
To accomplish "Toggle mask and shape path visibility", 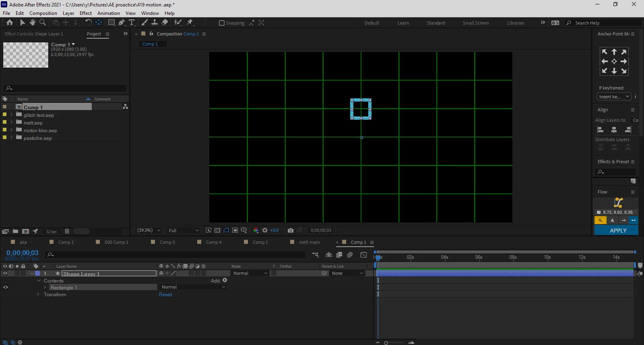I will 226,231.
